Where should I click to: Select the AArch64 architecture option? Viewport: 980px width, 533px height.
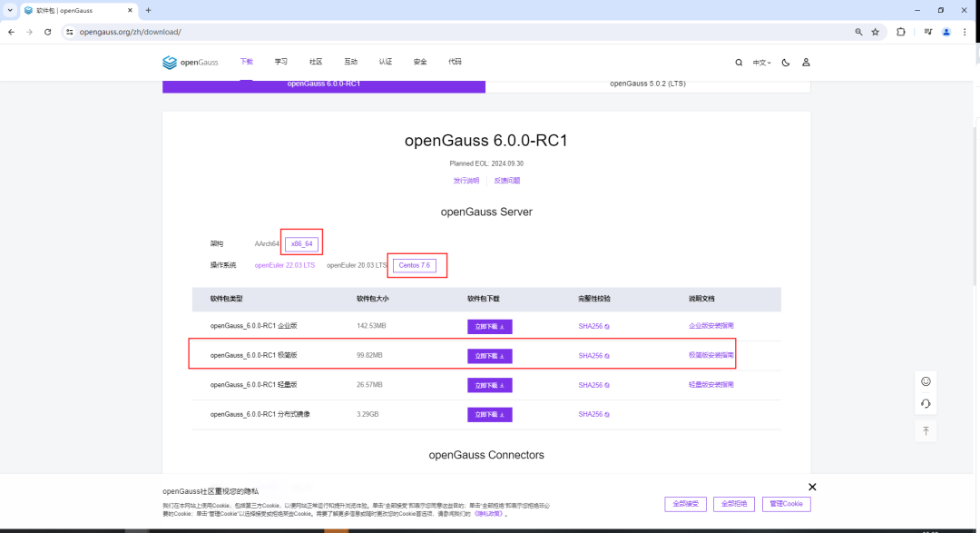coord(266,243)
